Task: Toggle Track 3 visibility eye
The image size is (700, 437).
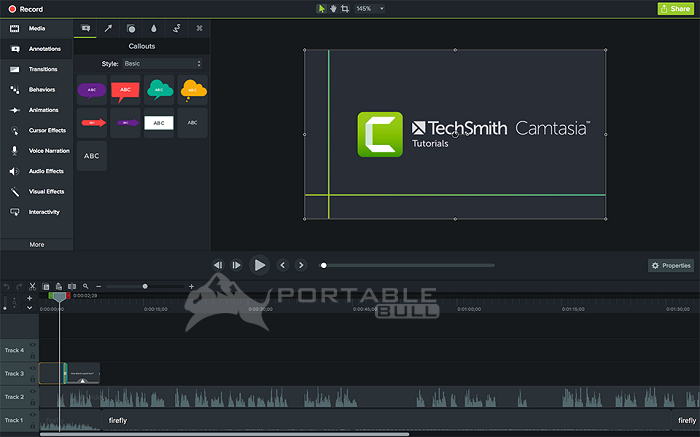Action: click(33, 368)
